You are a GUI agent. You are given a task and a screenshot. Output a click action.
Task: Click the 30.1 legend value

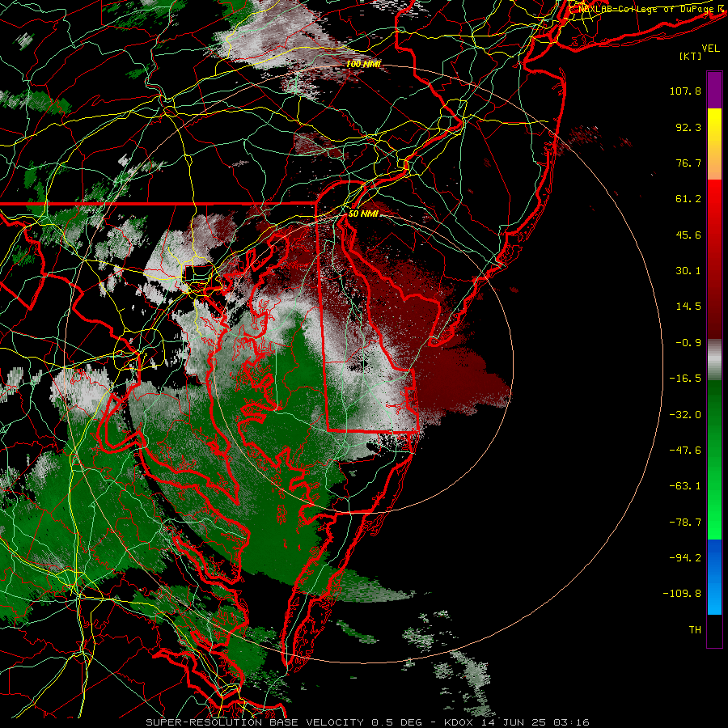pos(688,271)
